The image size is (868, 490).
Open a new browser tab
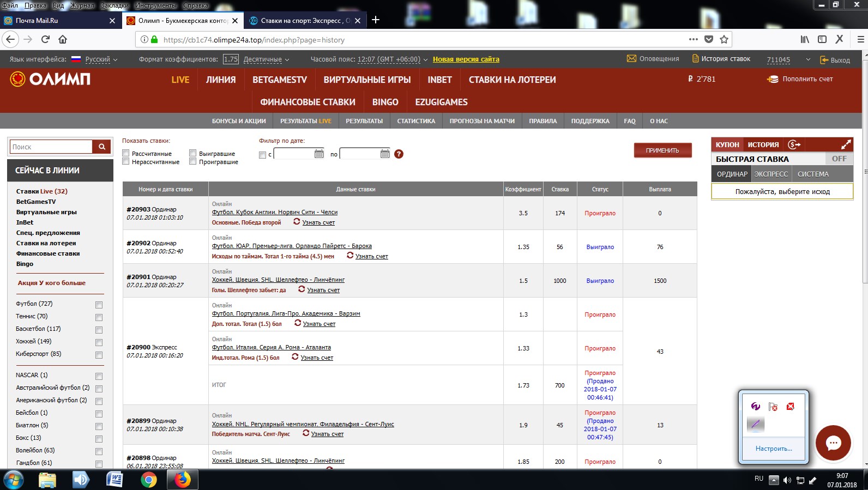[376, 20]
